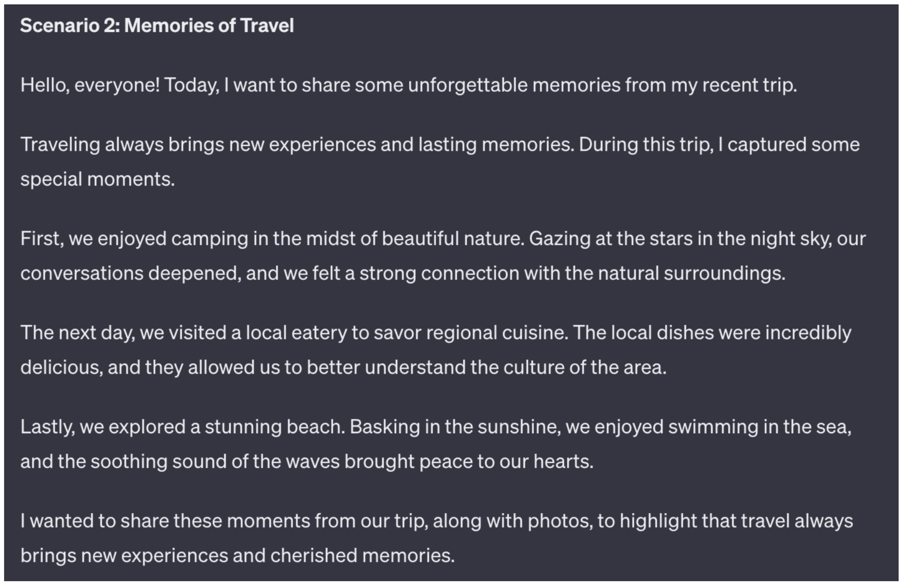Click 'conversations deepened' text
The image size is (903, 588).
pyautogui.click(x=131, y=273)
